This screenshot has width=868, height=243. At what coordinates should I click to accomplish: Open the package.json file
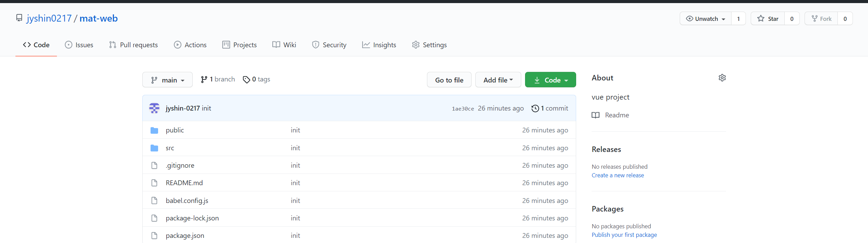point(185,235)
